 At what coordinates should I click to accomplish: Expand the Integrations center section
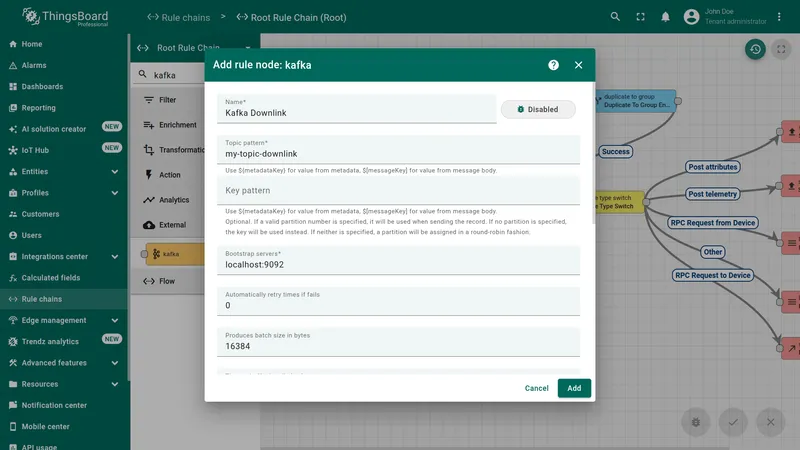click(x=64, y=257)
